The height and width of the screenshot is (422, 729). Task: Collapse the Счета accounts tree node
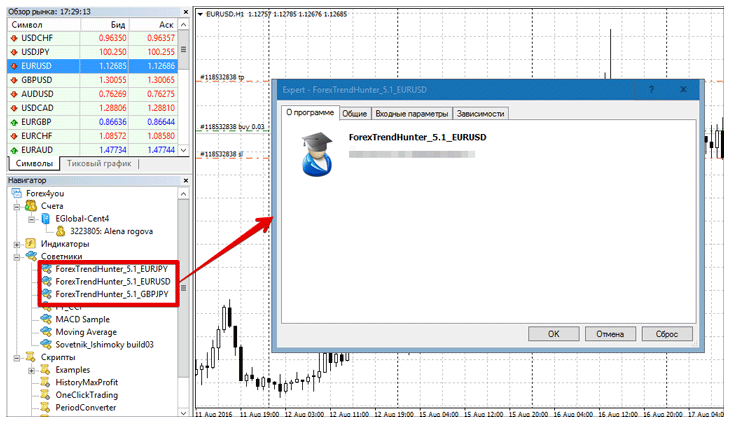18,205
